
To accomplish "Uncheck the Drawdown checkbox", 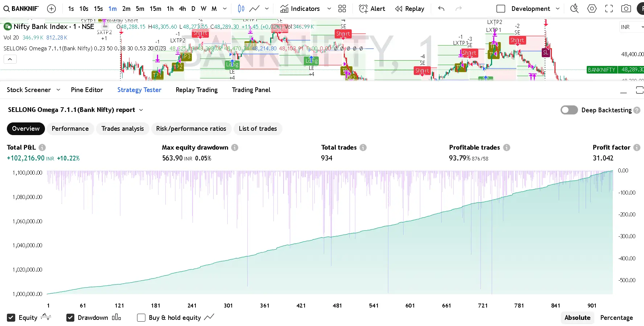I will tap(70, 318).
